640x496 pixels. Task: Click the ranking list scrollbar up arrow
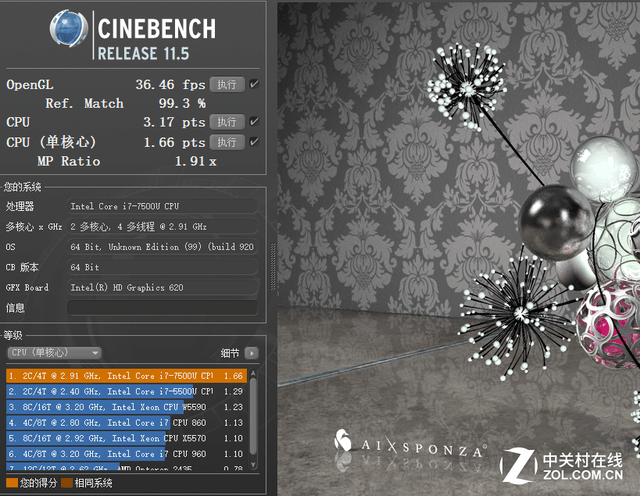click(x=253, y=373)
